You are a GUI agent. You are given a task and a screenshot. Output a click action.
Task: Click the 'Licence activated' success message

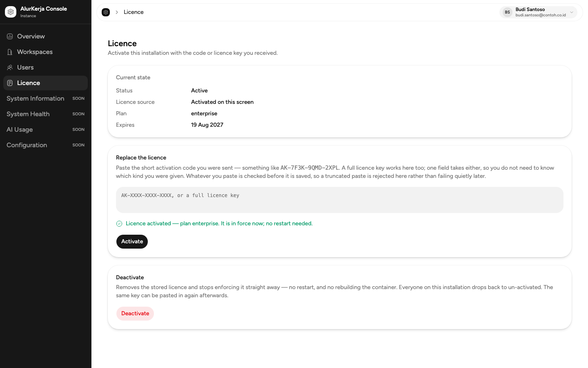click(x=219, y=224)
